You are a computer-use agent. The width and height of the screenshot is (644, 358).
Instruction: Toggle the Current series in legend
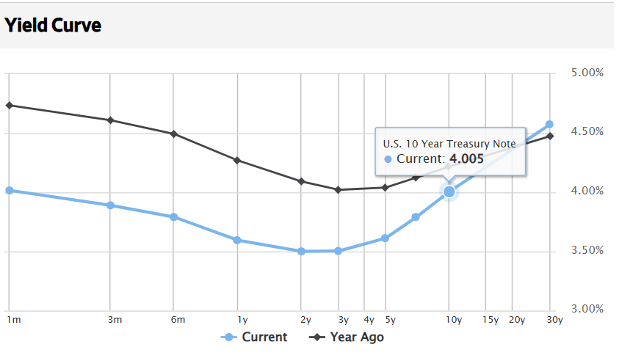[x=254, y=337]
